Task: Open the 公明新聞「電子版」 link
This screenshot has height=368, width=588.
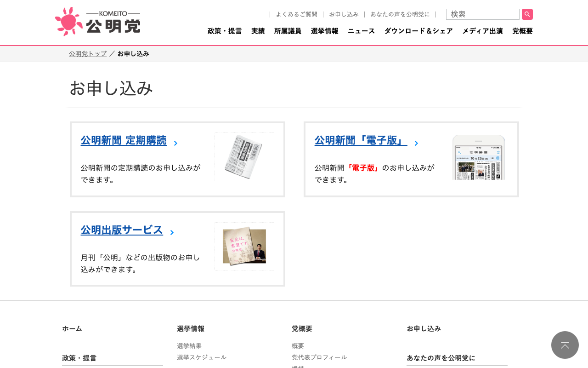Action: pos(361,140)
